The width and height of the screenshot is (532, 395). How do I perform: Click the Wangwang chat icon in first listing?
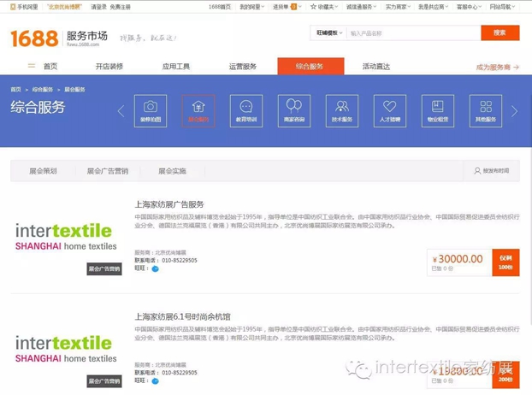click(155, 268)
